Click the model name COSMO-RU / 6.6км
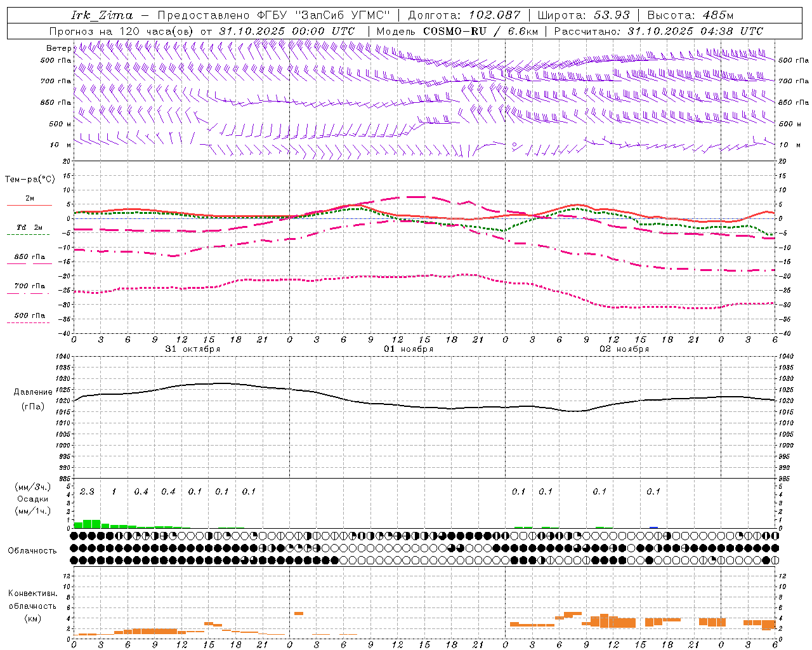Viewport: 812px width, 650px height. tap(481, 31)
